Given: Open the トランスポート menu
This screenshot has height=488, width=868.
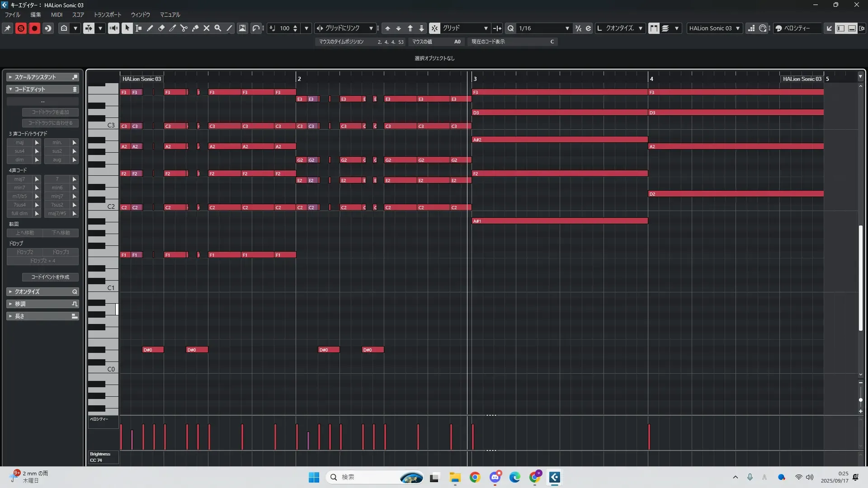Looking at the screenshot, I should (107, 14).
